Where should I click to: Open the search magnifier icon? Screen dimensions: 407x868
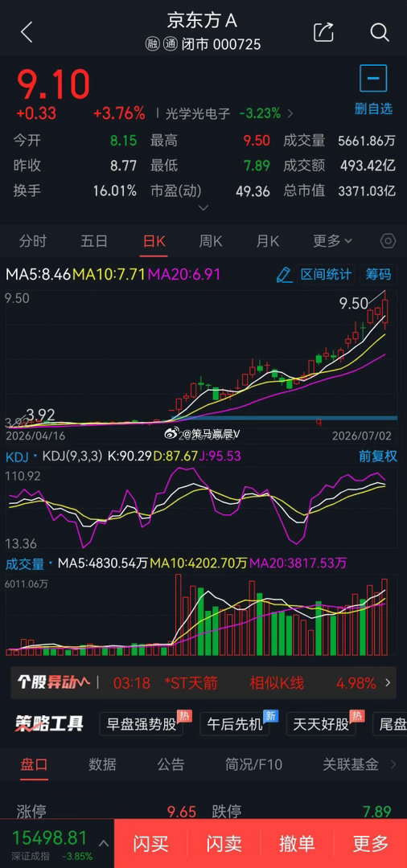380,32
